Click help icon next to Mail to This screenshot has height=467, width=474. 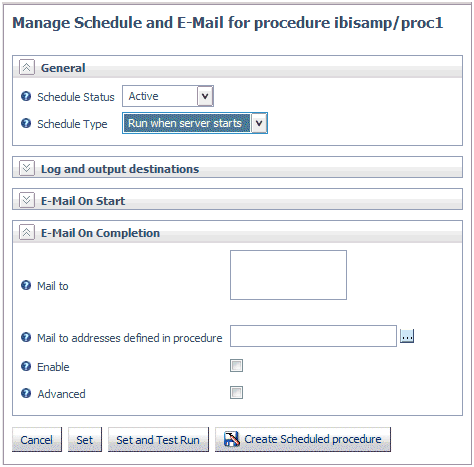coord(26,285)
